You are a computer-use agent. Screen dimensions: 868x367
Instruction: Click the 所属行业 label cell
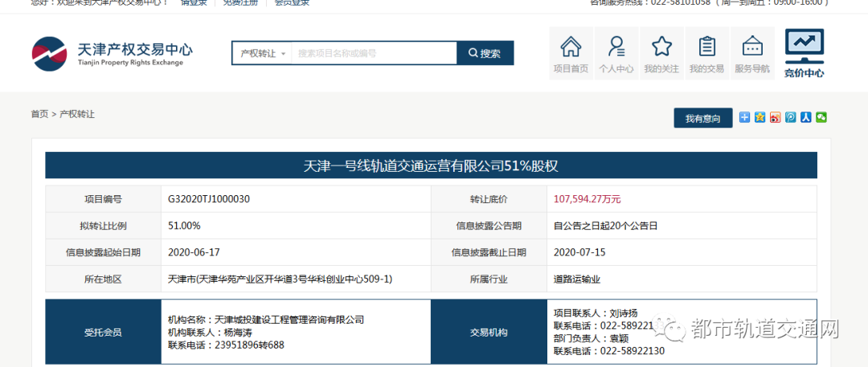[x=489, y=279]
